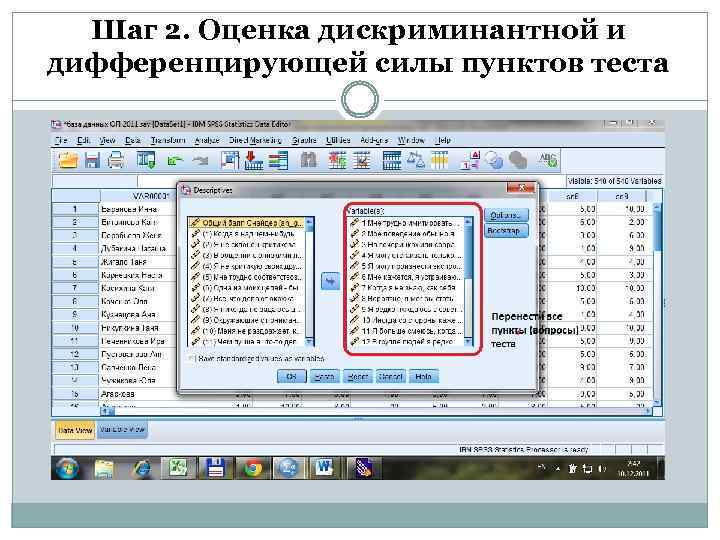This screenshot has width=720, height=540.
Task: Click row header number 7 in data grid
Action: (76, 288)
